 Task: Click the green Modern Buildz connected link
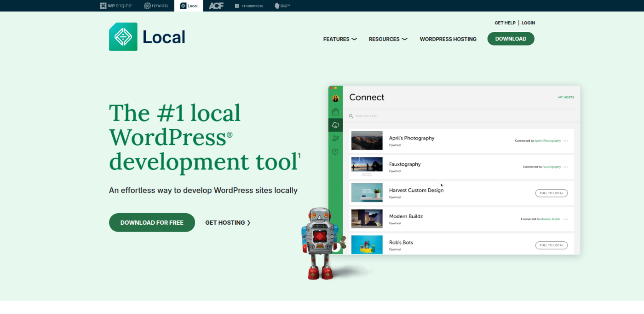coord(550,219)
